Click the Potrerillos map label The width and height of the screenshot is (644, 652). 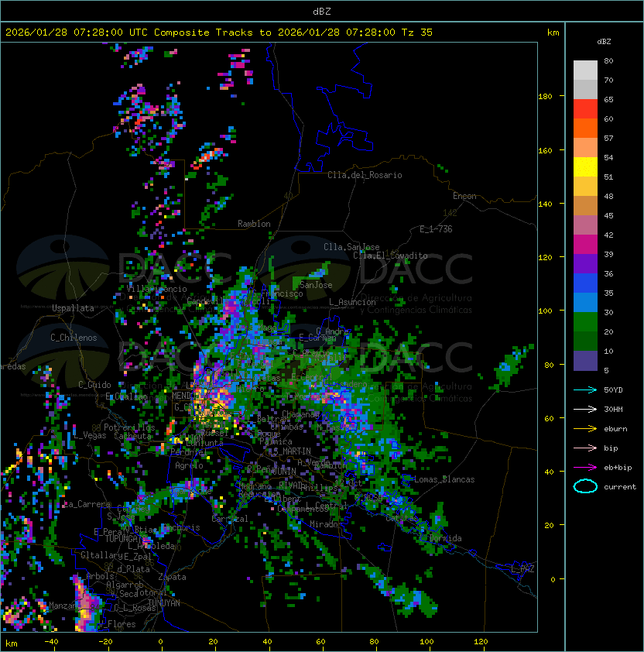pos(129,427)
